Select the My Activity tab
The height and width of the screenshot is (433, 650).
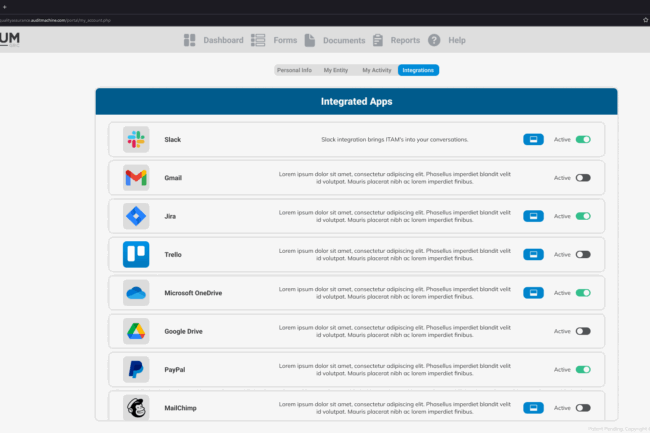click(x=377, y=70)
